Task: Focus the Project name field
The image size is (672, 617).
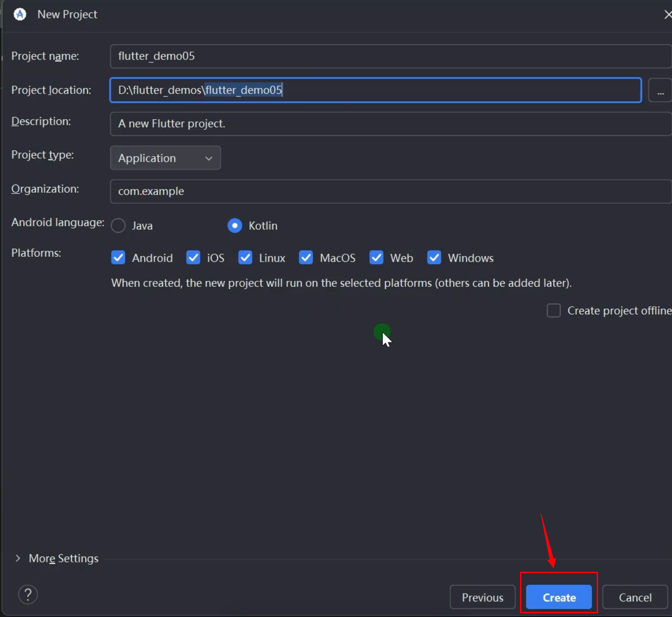Action: pyautogui.click(x=391, y=56)
